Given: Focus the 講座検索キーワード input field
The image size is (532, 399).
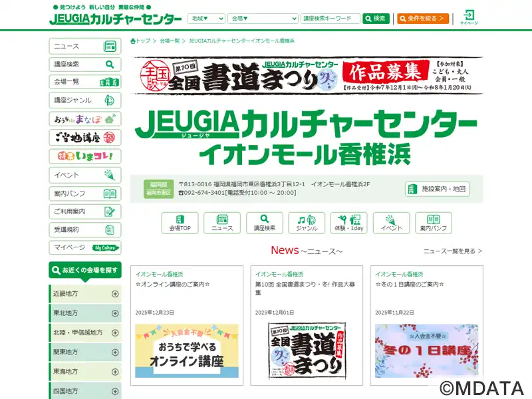Looking at the screenshot, I should [x=330, y=19].
